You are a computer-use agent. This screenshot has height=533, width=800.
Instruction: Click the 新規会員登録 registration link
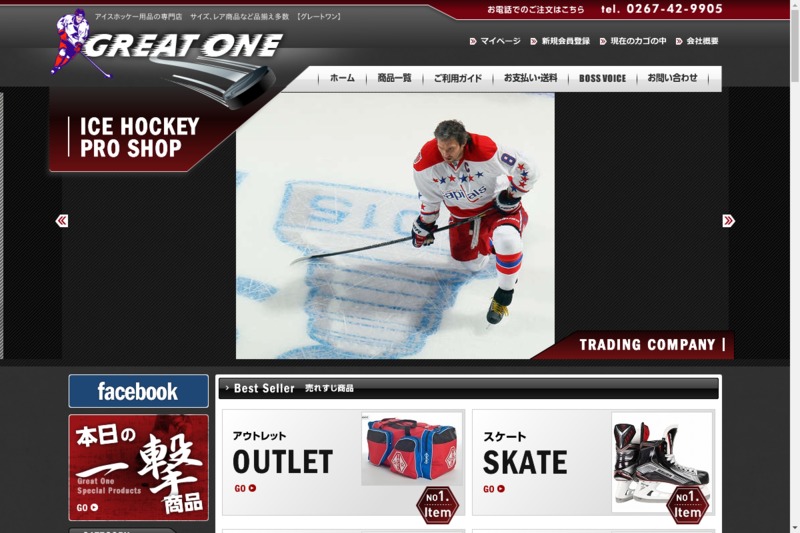tap(560, 41)
